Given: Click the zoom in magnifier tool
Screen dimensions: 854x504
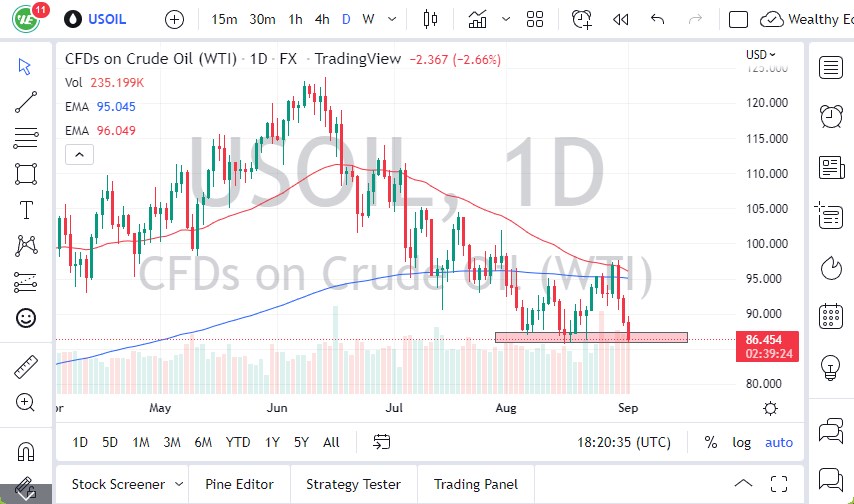Looking at the screenshot, I should pyautogui.click(x=26, y=403).
